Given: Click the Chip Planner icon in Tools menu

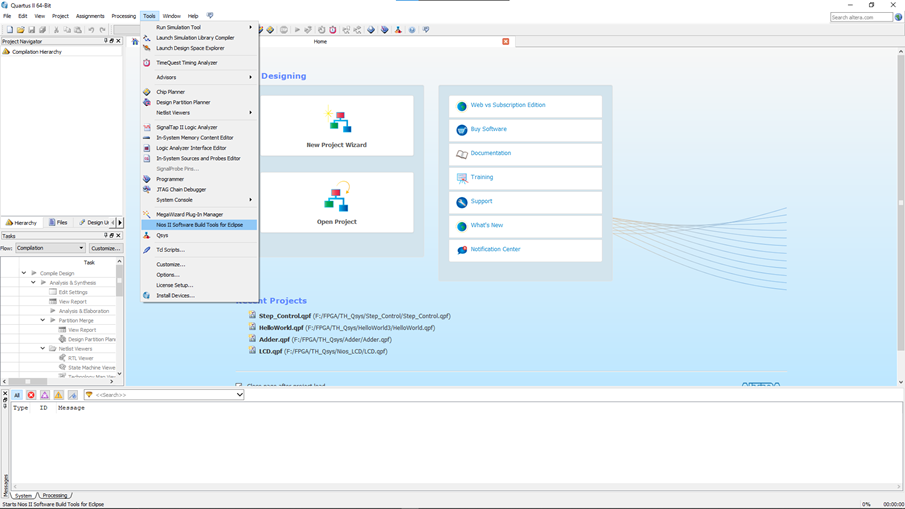Looking at the screenshot, I should 147,92.
